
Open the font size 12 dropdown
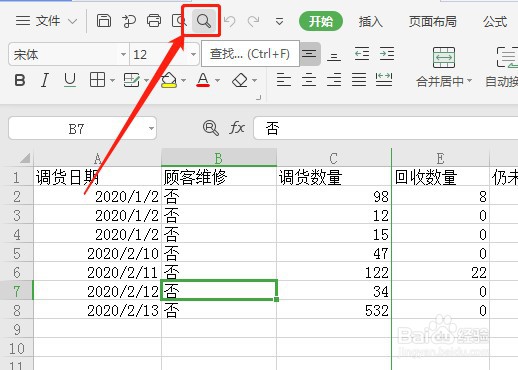193,54
